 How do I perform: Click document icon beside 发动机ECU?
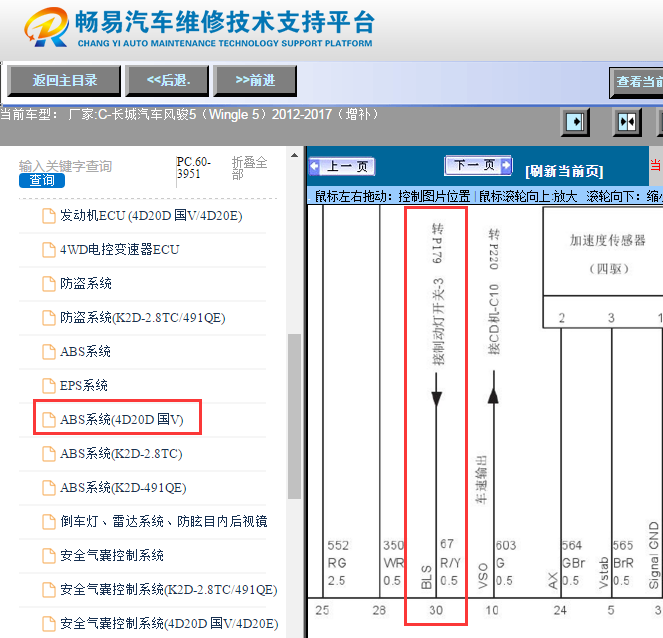point(49,216)
